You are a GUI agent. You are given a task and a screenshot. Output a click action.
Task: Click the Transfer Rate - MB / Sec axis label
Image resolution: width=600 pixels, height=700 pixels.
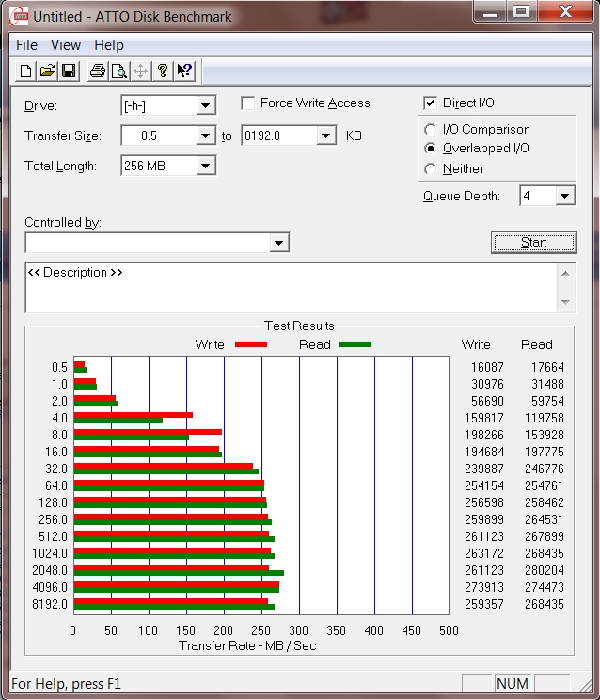[247, 646]
